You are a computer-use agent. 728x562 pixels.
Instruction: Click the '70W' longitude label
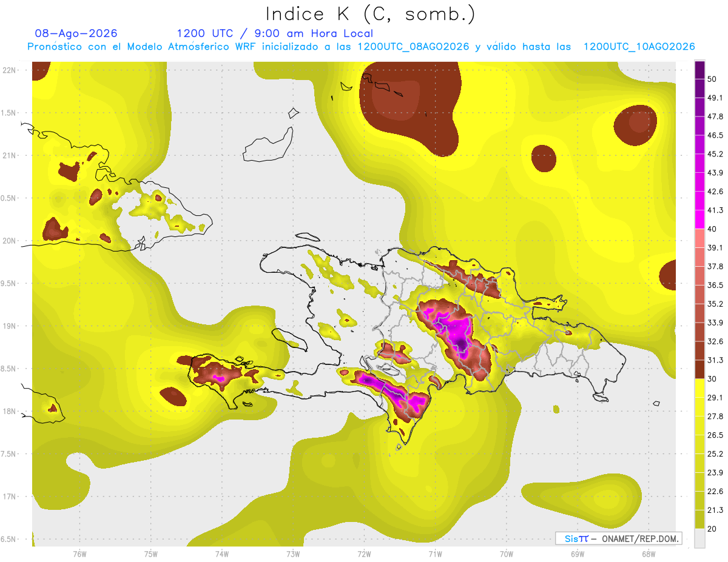click(506, 554)
